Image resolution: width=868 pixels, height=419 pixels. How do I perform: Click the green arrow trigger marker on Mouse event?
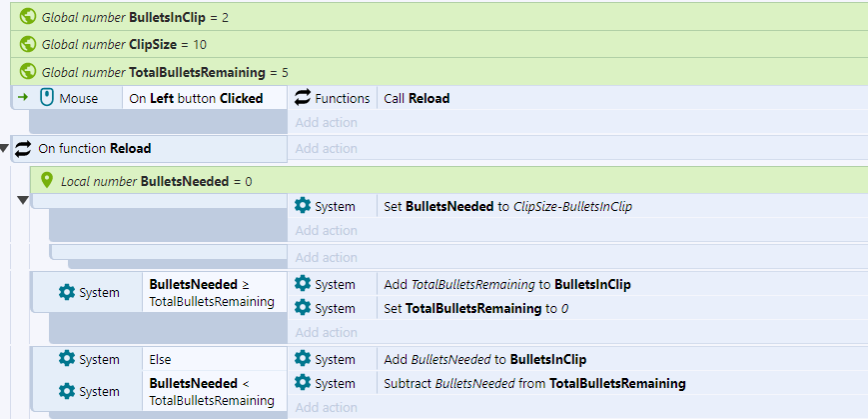23,98
